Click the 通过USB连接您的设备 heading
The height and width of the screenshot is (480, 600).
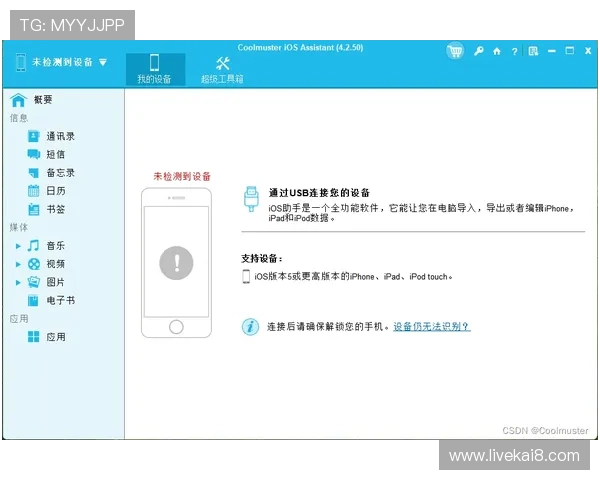point(319,193)
